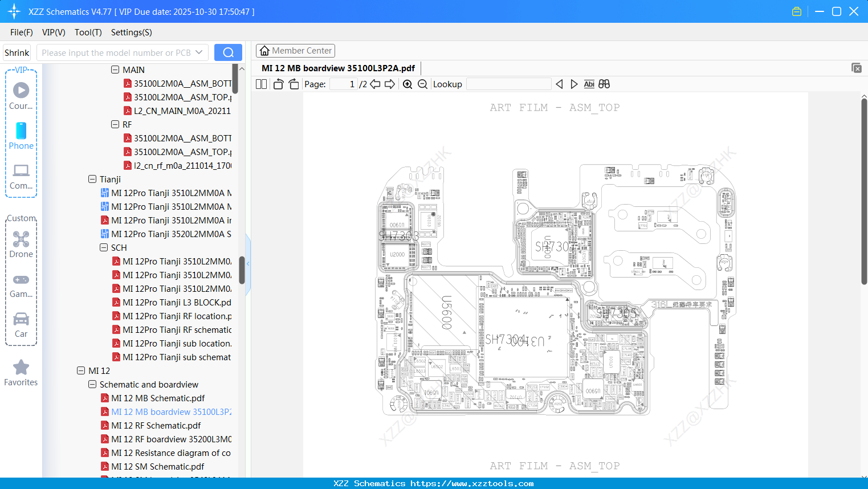This screenshot has width=868, height=489.
Task: Click the XZZ Schematics website link
Action: click(x=434, y=483)
